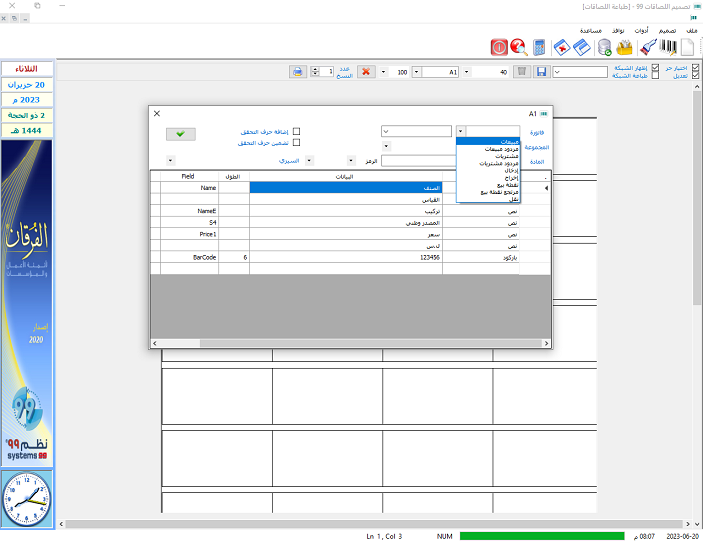Click the printer icon in design toolbar
The image size is (703, 542).
pos(297,72)
